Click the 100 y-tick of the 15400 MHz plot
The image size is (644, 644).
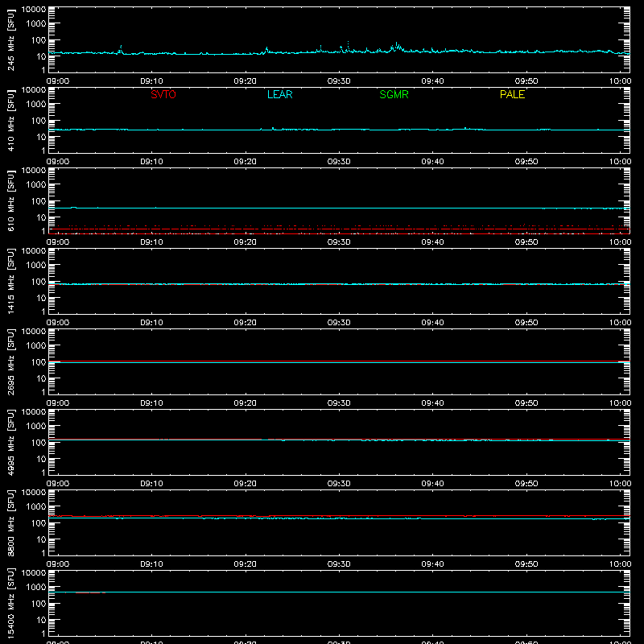(39, 604)
